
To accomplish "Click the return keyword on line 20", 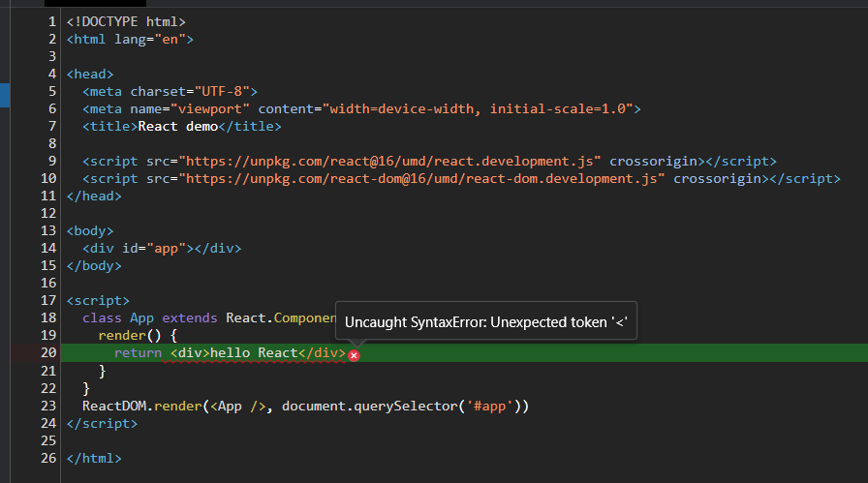I will tap(138, 353).
